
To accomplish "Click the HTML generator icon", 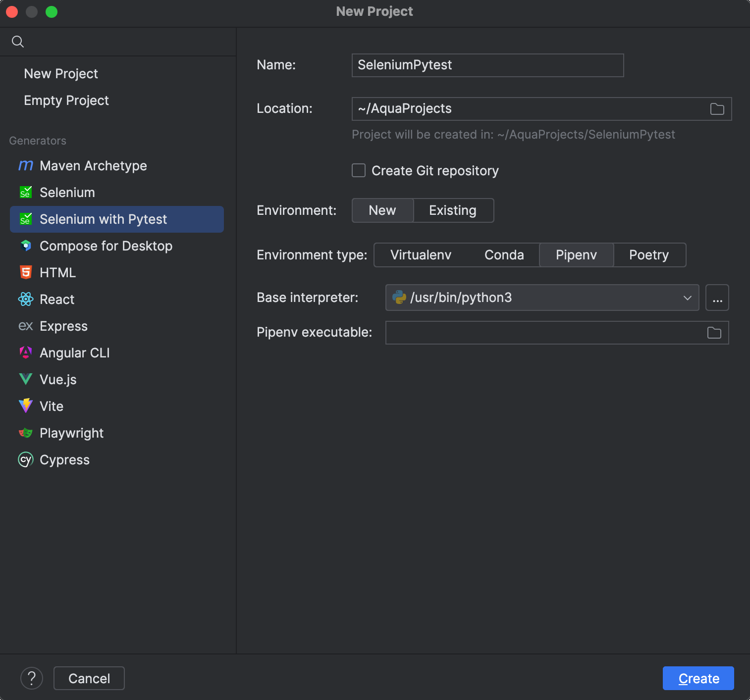I will 25,272.
